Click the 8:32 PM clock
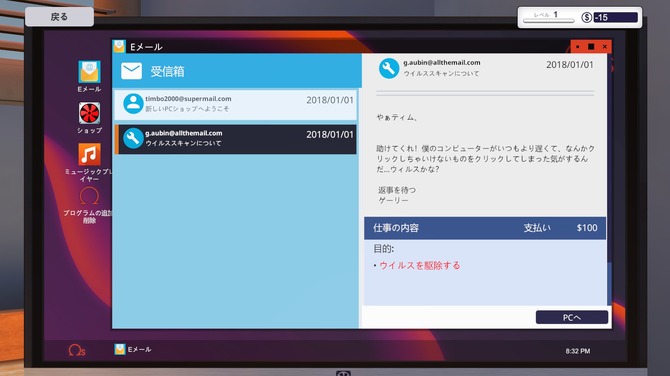This screenshot has height=376, width=670. [578, 351]
